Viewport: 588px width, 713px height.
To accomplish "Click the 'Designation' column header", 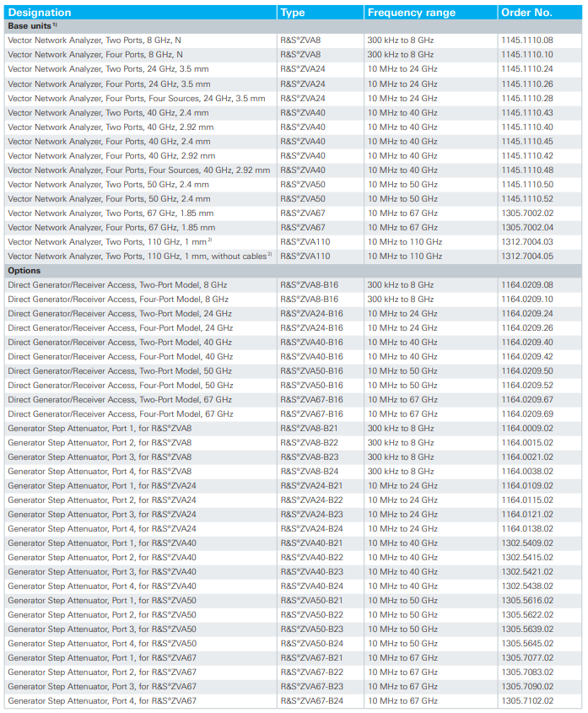I will (40, 13).
